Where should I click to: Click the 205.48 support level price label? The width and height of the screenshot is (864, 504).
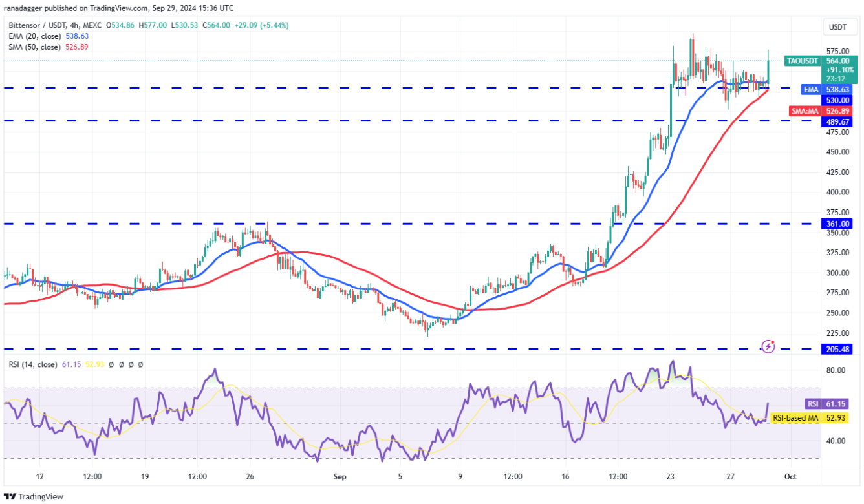(x=836, y=348)
